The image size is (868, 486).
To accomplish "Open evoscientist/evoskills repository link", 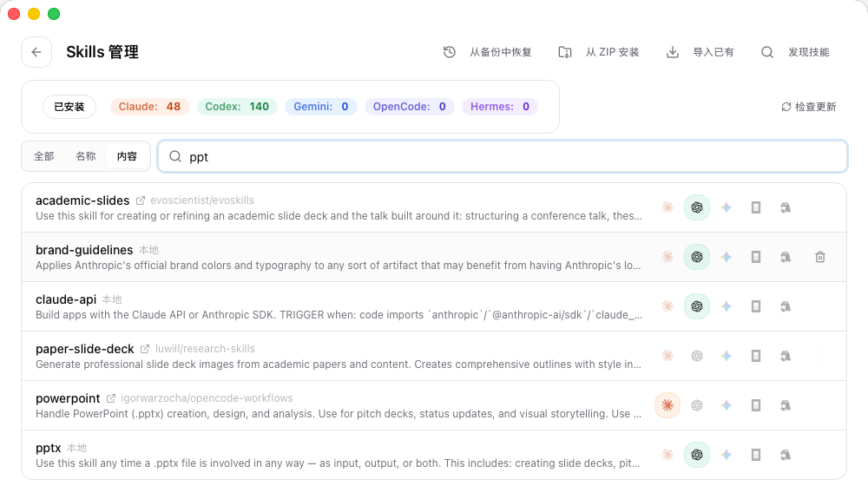I will pyautogui.click(x=202, y=200).
